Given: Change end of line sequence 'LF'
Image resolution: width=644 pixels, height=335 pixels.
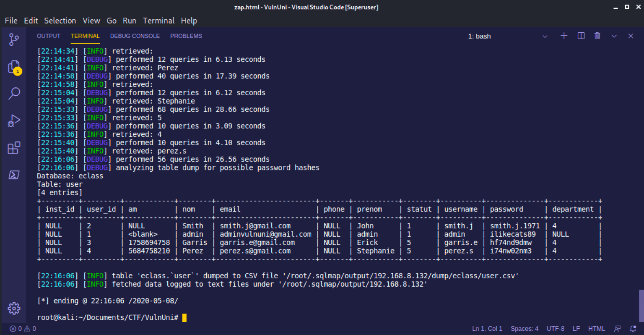Looking at the screenshot, I should pyautogui.click(x=576, y=329).
